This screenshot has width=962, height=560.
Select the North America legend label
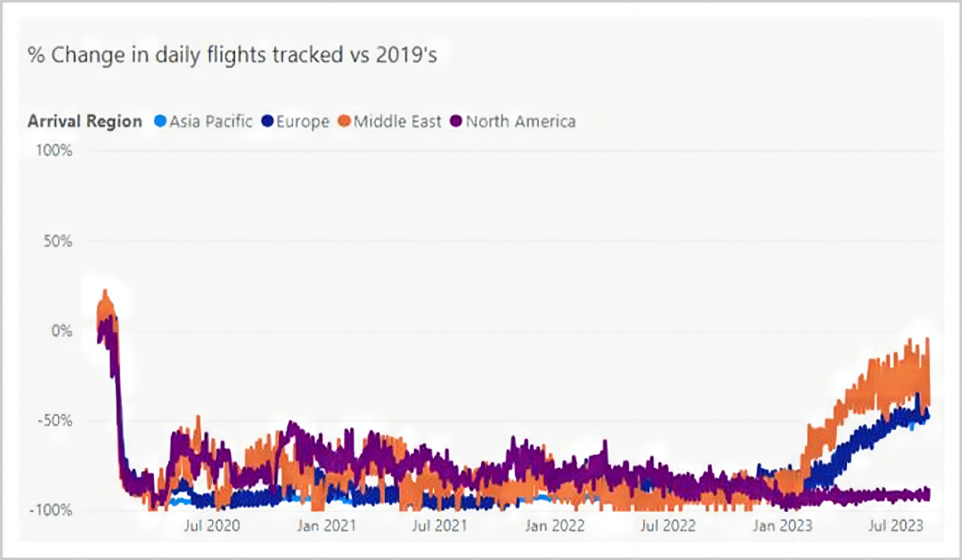[x=521, y=121]
